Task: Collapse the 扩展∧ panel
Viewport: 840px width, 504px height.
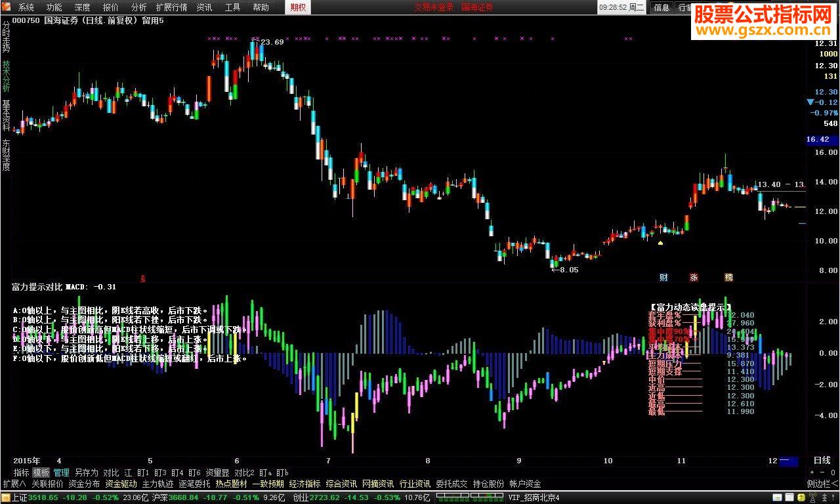Action: tap(14, 484)
